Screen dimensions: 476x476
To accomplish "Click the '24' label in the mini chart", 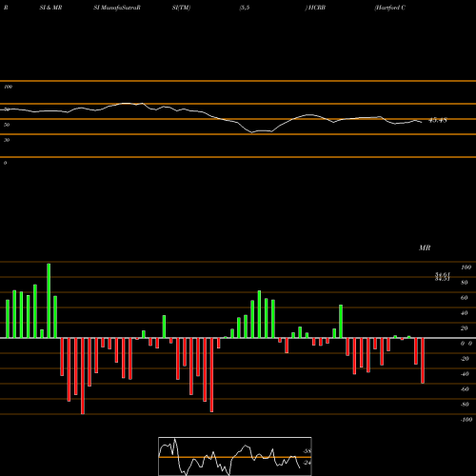I will pos(307,463).
